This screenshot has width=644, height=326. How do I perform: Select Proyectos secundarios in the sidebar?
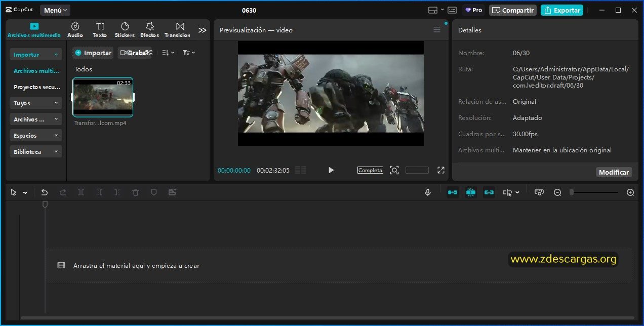tap(36, 87)
